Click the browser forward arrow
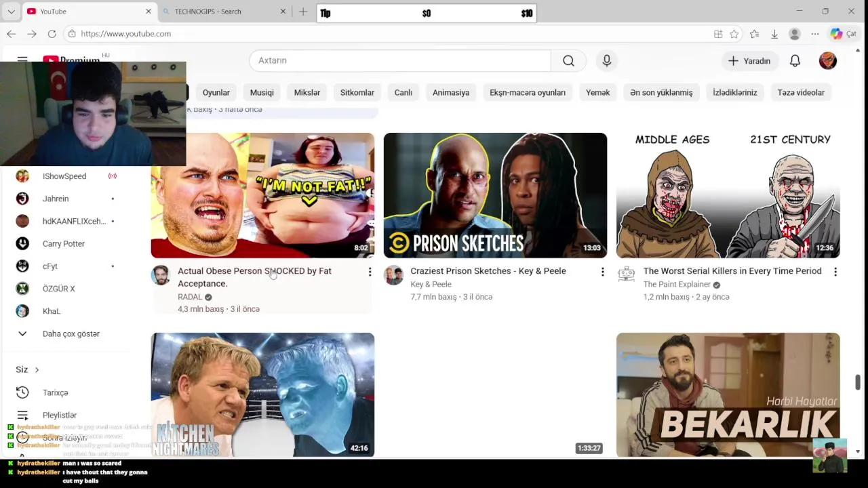Image resolution: width=868 pixels, height=488 pixels. (32, 34)
